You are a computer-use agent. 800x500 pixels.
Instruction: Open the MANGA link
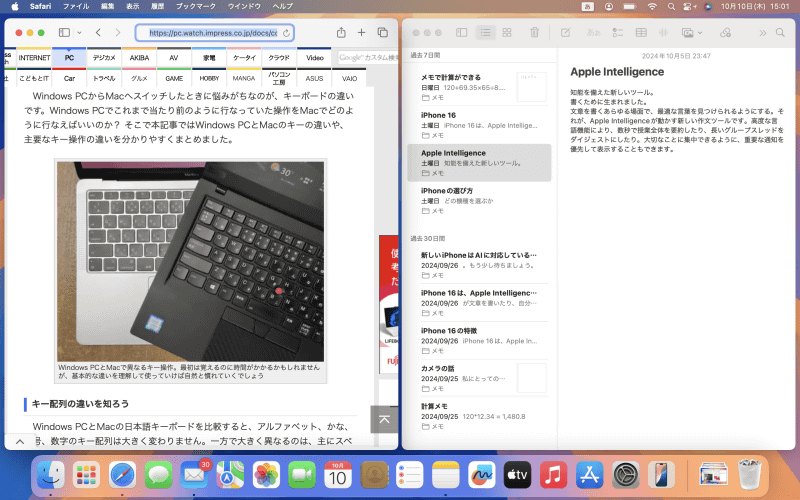244,78
